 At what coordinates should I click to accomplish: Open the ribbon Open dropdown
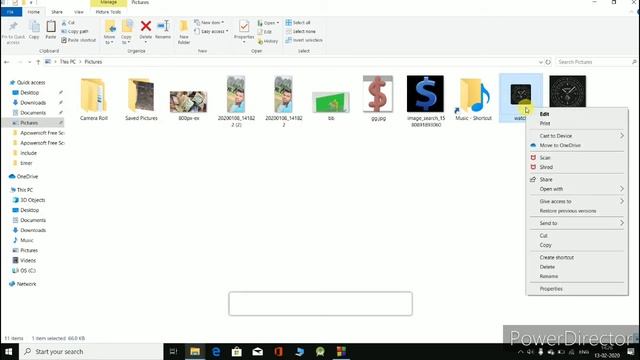pos(268,23)
